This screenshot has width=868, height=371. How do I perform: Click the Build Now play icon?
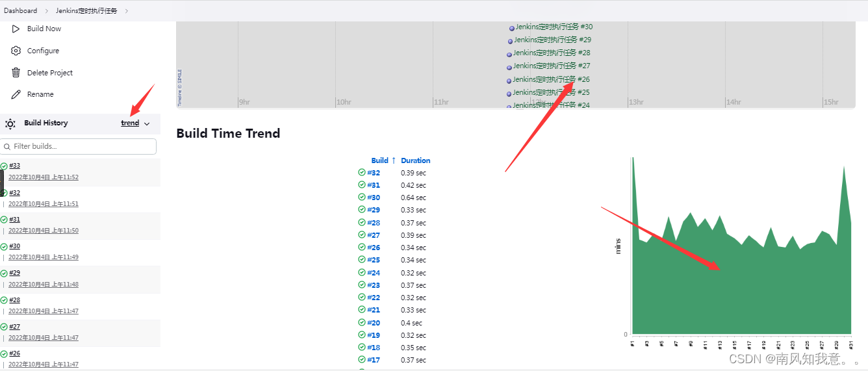point(16,29)
